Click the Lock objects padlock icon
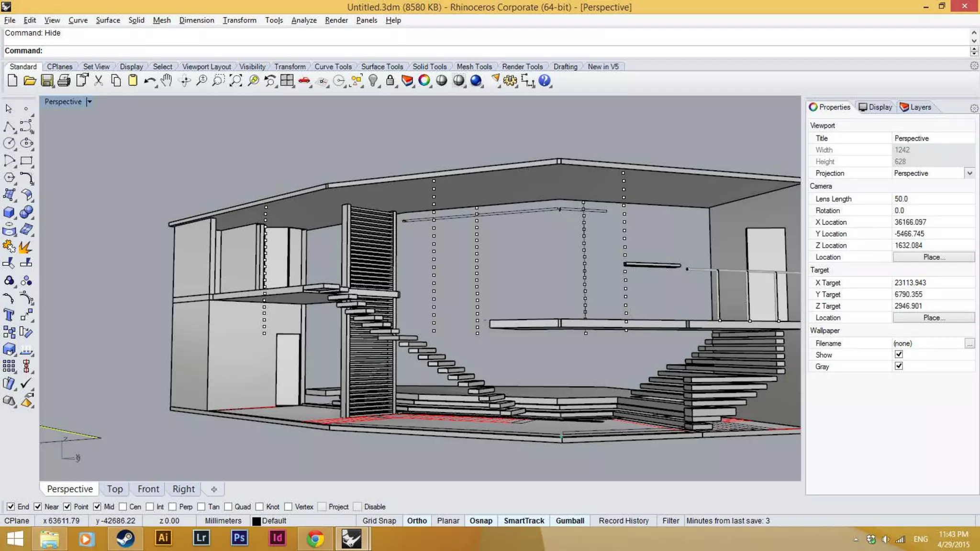This screenshot has width=980, height=551. click(x=390, y=81)
